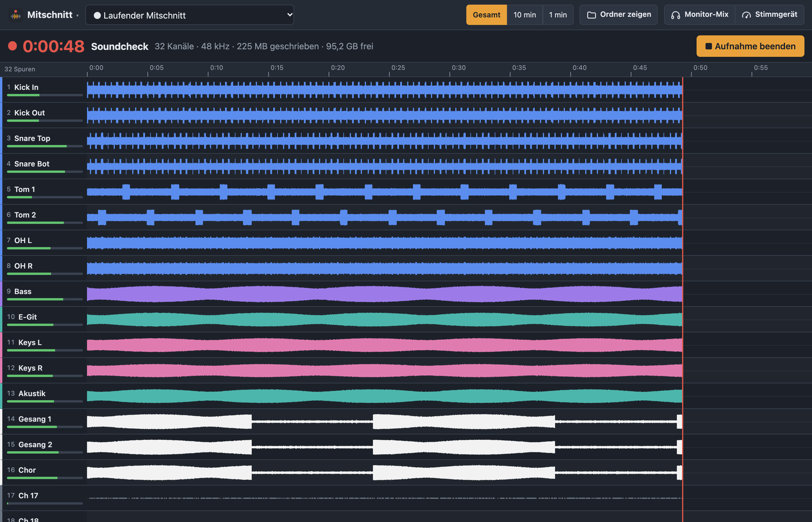Click the folder icon in Ordner zeigen
Image resolution: width=812 pixels, height=522 pixels.
point(591,15)
